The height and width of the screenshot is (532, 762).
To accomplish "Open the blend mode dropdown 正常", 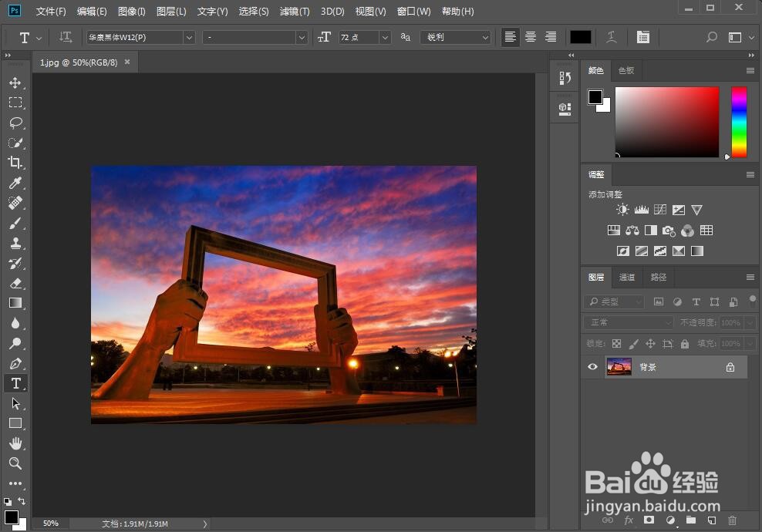I will coord(628,322).
